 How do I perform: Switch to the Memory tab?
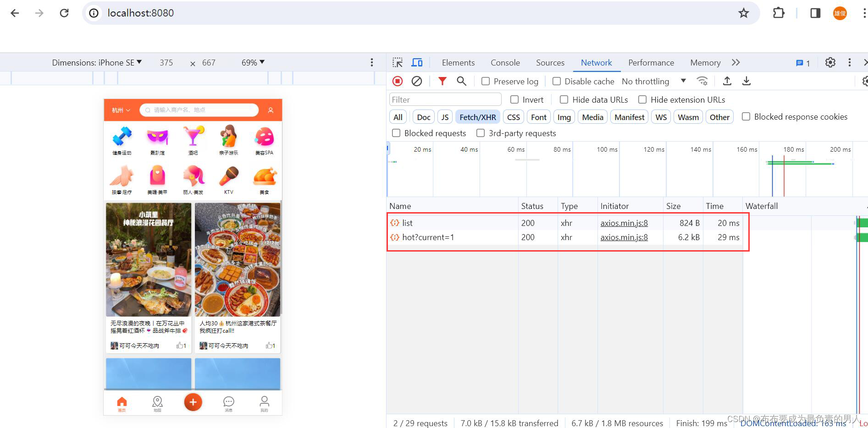click(x=705, y=62)
